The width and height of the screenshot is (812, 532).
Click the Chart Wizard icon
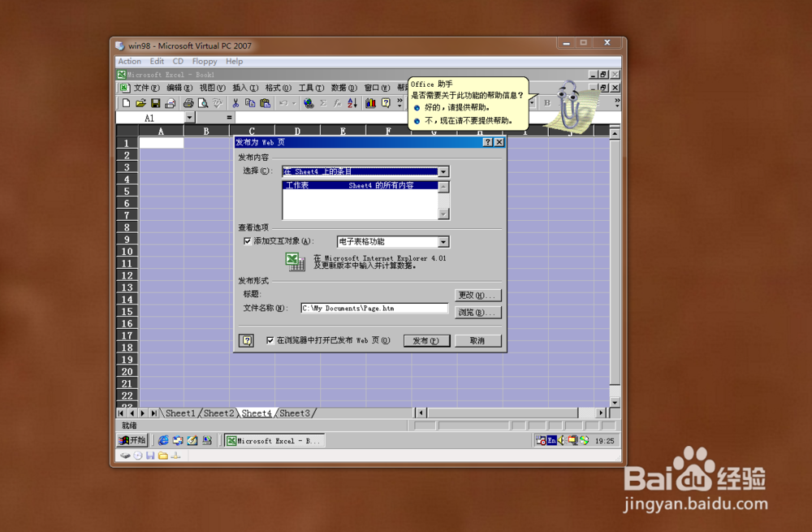pyautogui.click(x=371, y=103)
